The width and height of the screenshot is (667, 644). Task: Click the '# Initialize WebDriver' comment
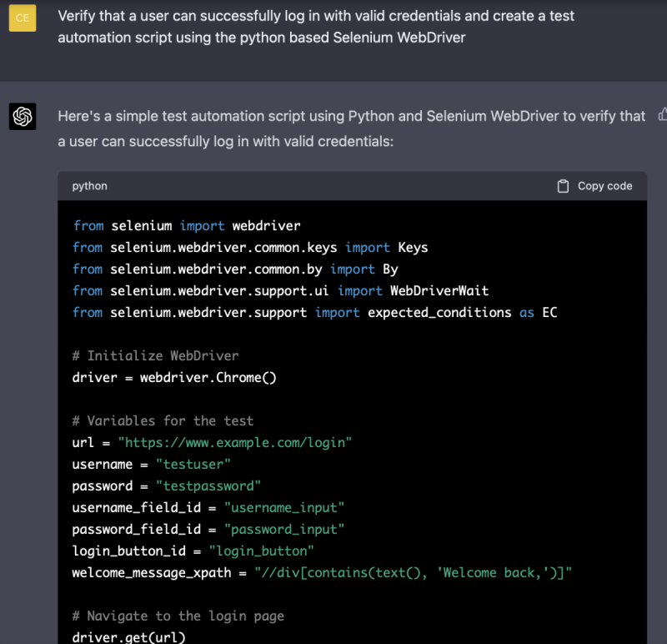coord(155,355)
